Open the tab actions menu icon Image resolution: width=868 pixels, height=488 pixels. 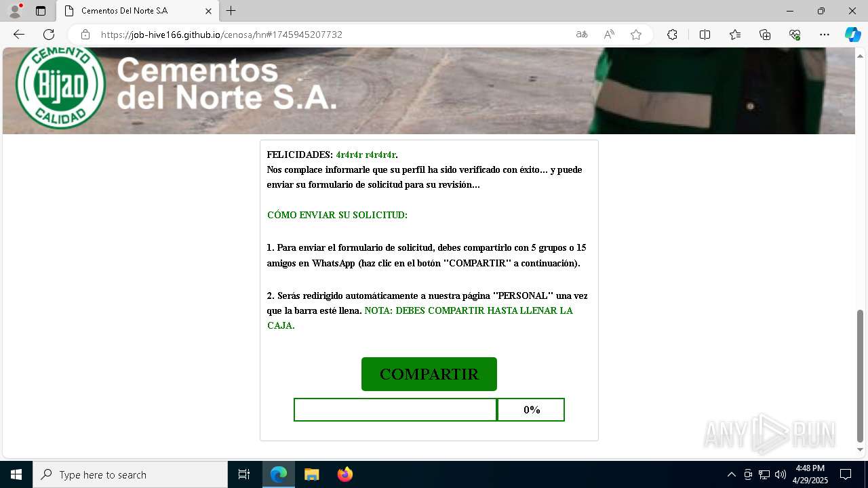coord(41,11)
